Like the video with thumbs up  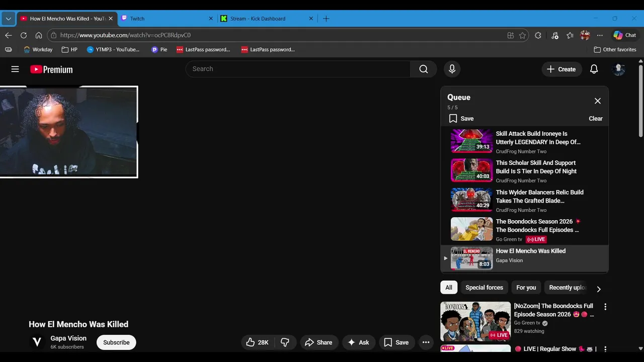[x=258, y=342]
